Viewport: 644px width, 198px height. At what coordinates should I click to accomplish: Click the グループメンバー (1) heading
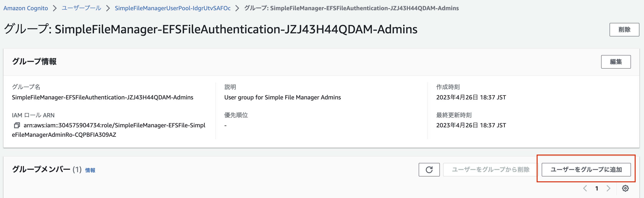coord(47,170)
